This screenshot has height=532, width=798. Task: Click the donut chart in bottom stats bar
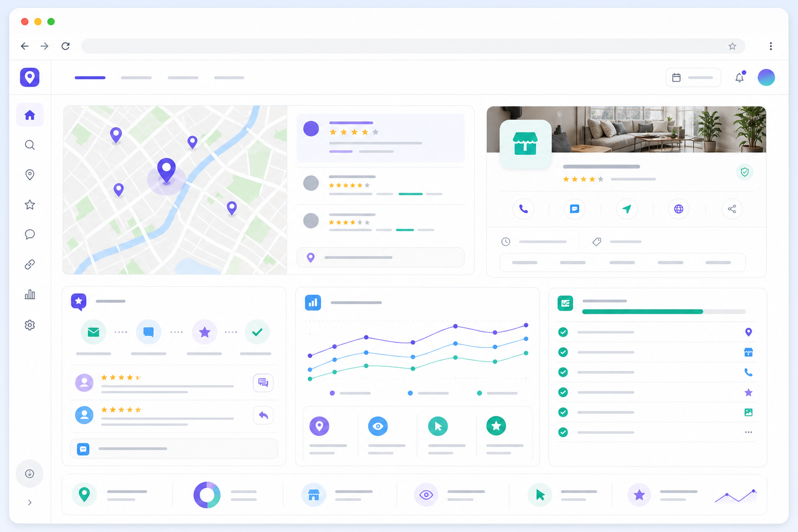(x=207, y=495)
